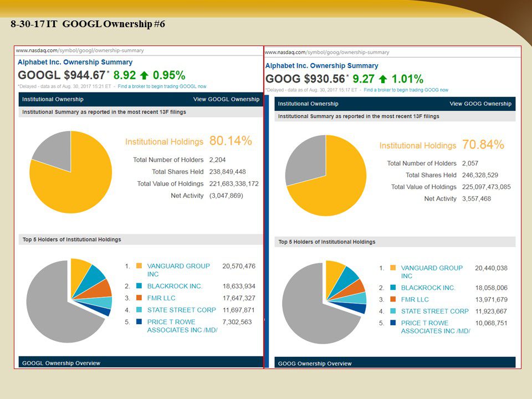Click holders count 2,057
This screenshot has height=399, width=532.
coord(470,163)
